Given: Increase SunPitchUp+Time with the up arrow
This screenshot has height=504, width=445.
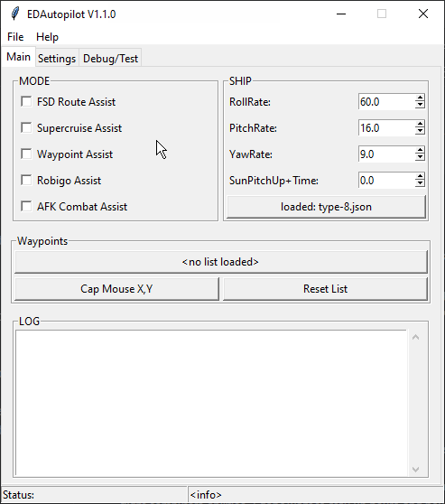Looking at the screenshot, I should click(420, 176).
